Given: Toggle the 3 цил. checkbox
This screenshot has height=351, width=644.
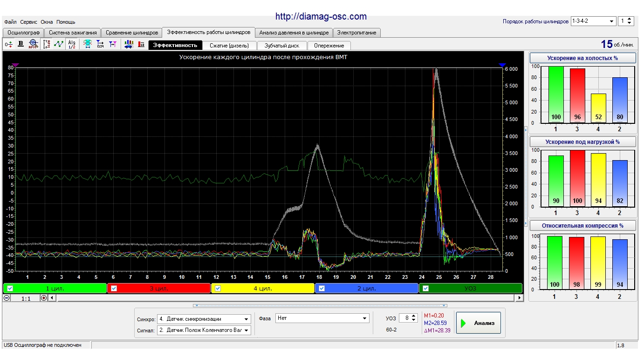Looking at the screenshot, I should point(114,288).
